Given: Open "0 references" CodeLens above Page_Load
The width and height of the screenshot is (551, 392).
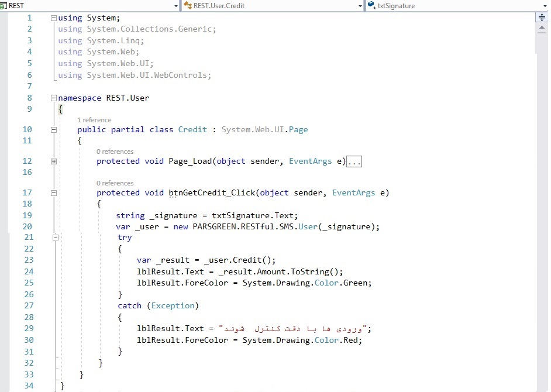Looking at the screenshot, I should [115, 152].
